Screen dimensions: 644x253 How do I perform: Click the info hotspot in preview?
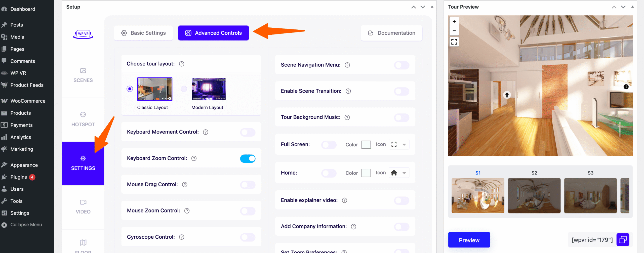click(x=626, y=87)
